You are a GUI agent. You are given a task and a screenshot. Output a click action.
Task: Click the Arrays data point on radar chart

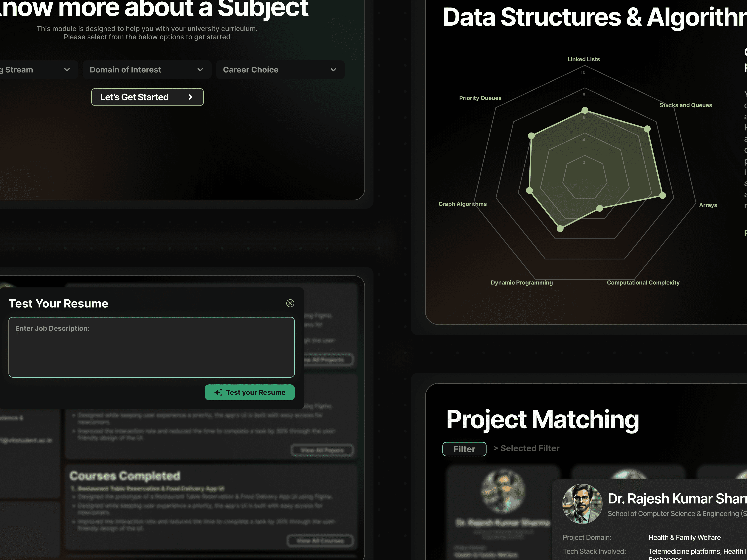(x=663, y=195)
